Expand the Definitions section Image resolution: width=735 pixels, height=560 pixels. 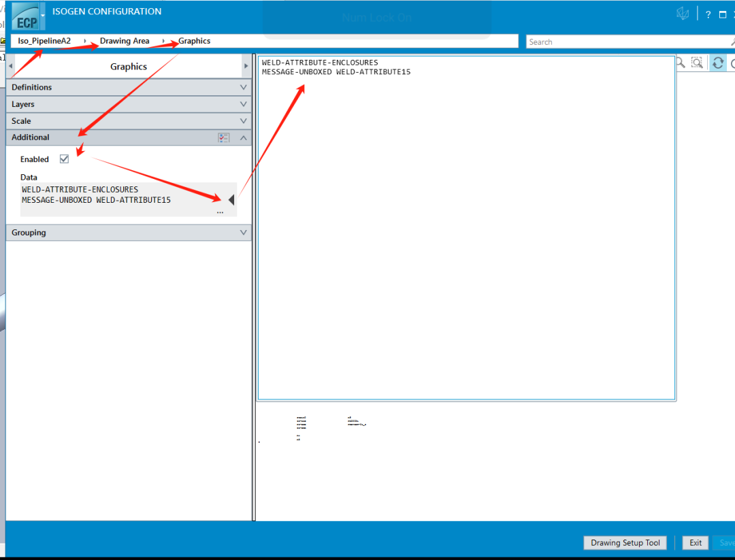click(x=129, y=87)
